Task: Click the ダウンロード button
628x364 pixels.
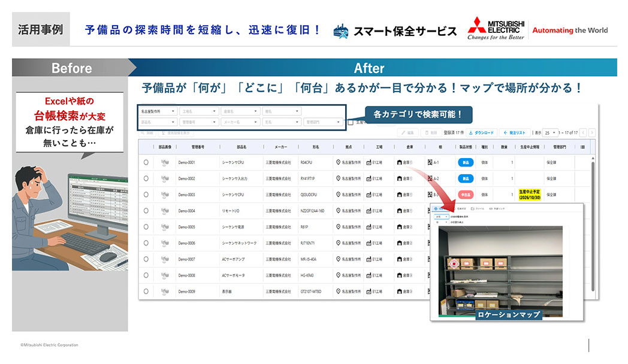Action: 481,132
